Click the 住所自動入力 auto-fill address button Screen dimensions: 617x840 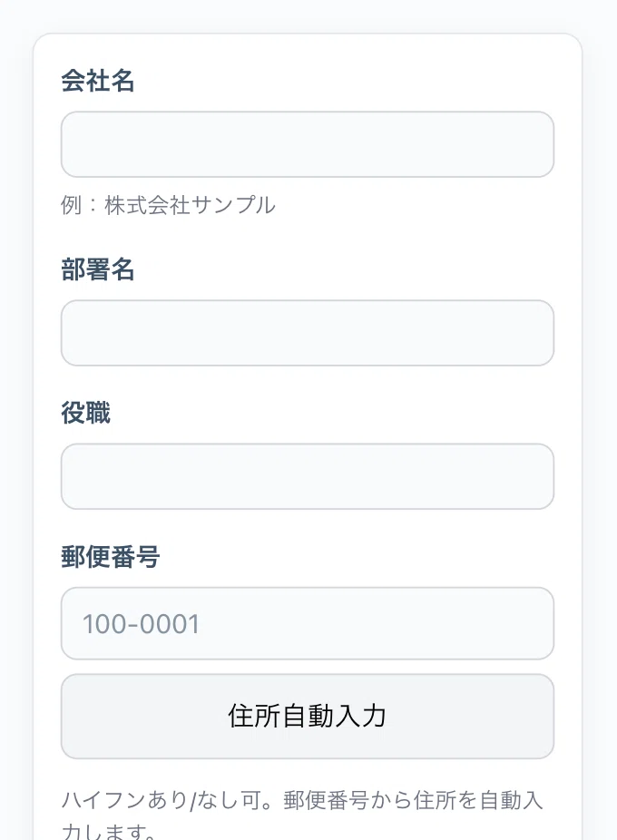[x=308, y=717]
